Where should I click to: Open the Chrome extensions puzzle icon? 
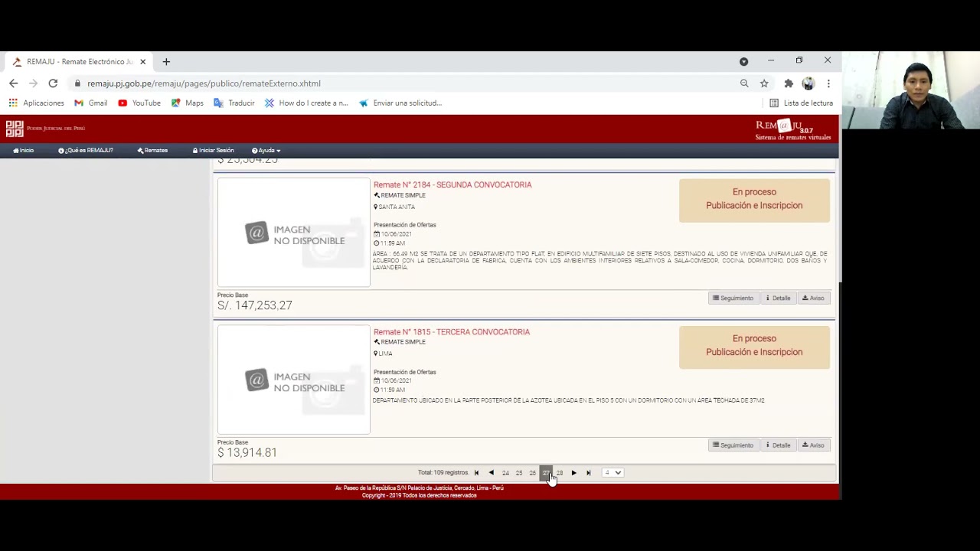tap(789, 83)
